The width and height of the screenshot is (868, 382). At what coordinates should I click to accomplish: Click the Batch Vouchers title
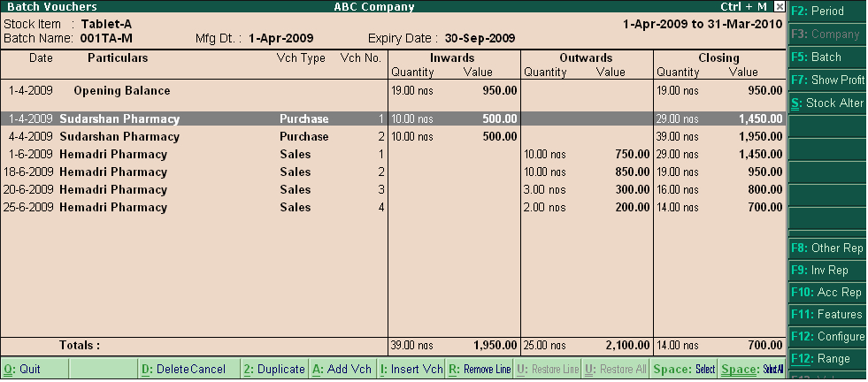[51, 7]
